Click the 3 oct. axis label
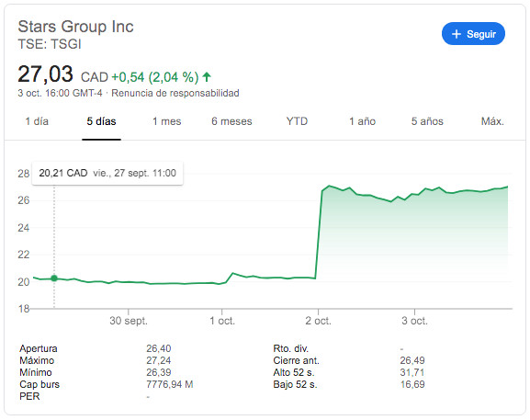The height and width of the screenshot is (420, 530). tap(415, 321)
